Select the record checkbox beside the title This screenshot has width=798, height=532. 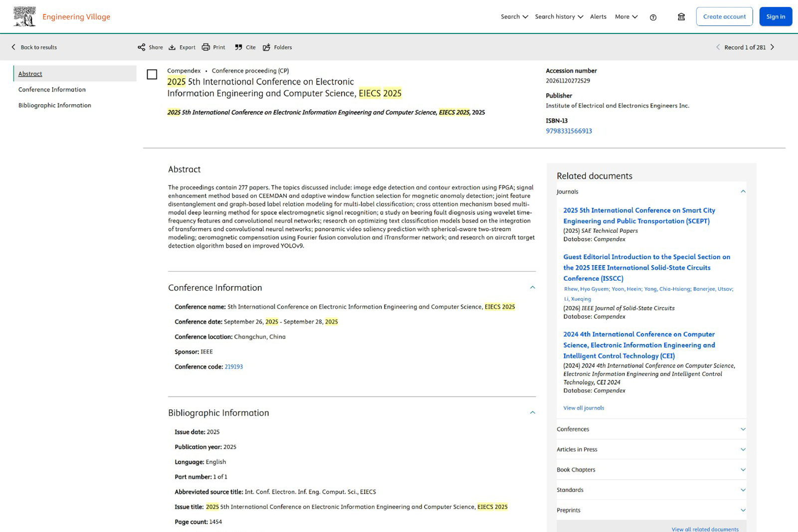coord(152,75)
